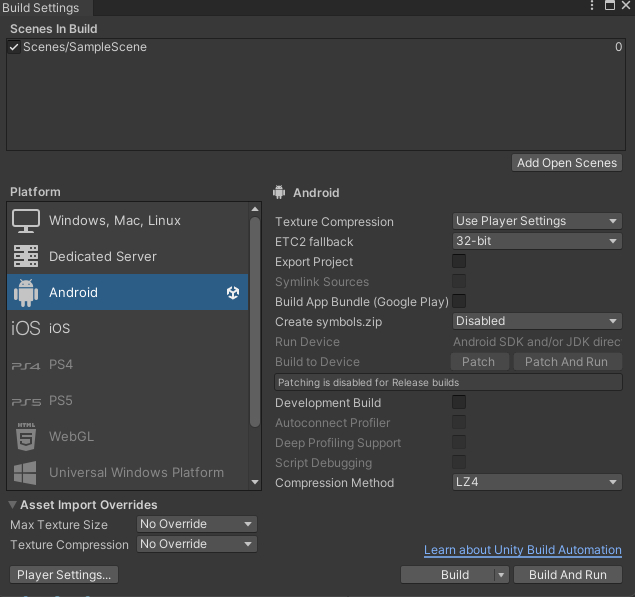
Task: Click the ETC2 fallback label
Action: [314, 242]
